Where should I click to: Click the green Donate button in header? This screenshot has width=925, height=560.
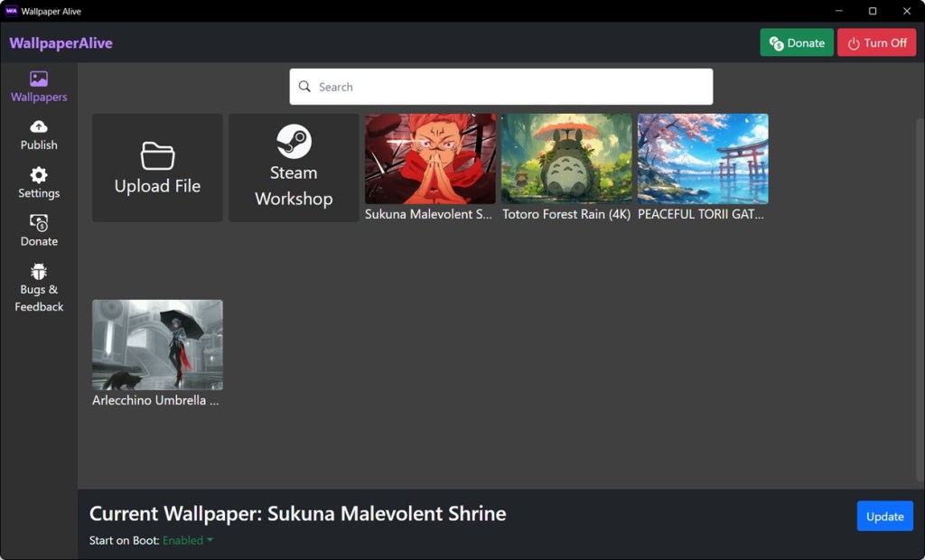tap(797, 42)
